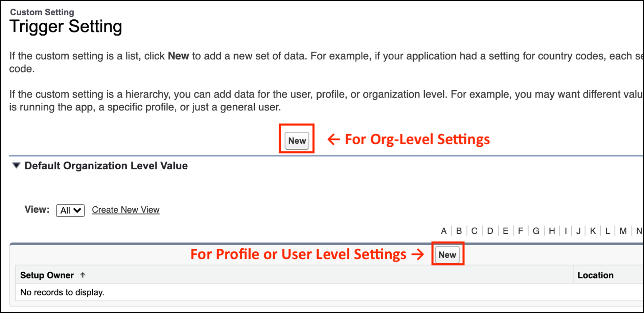Filter records by letter L
This screenshot has width=644, height=313.
pyautogui.click(x=607, y=231)
